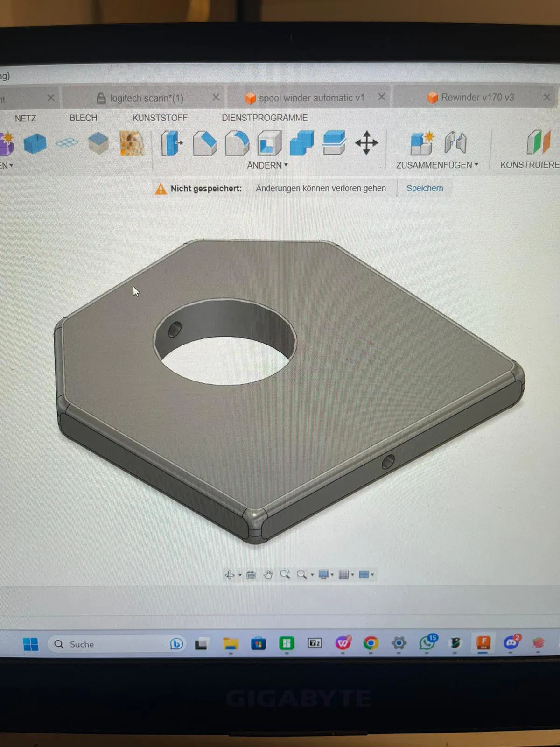Expand the cut-off EN dropdown at toolbar's left
This screenshot has width=560, height=747.
click(x=7, y=165)
